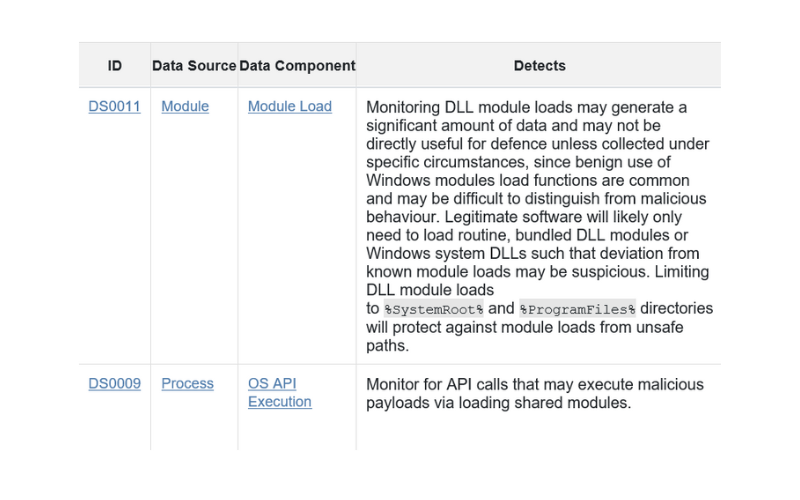Select the Data Source column header
This screenshot has height=500, width=800.
[x=194, y=65]
